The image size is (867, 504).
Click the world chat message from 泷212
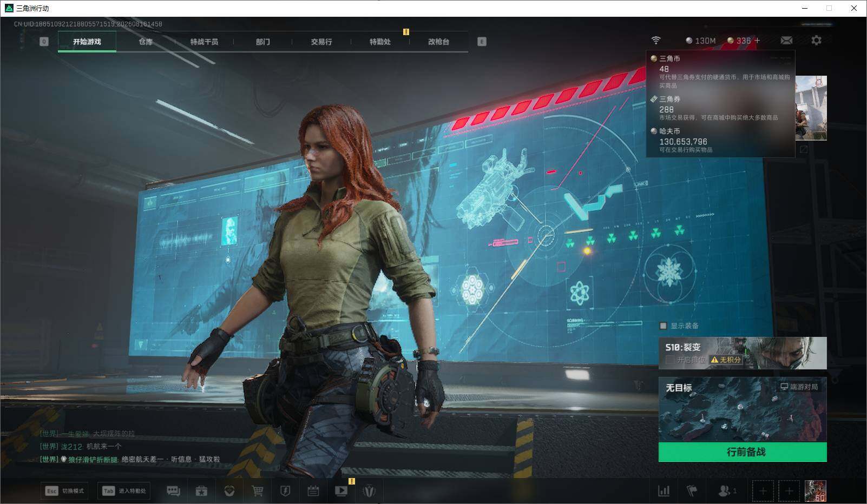click(81, 446)
